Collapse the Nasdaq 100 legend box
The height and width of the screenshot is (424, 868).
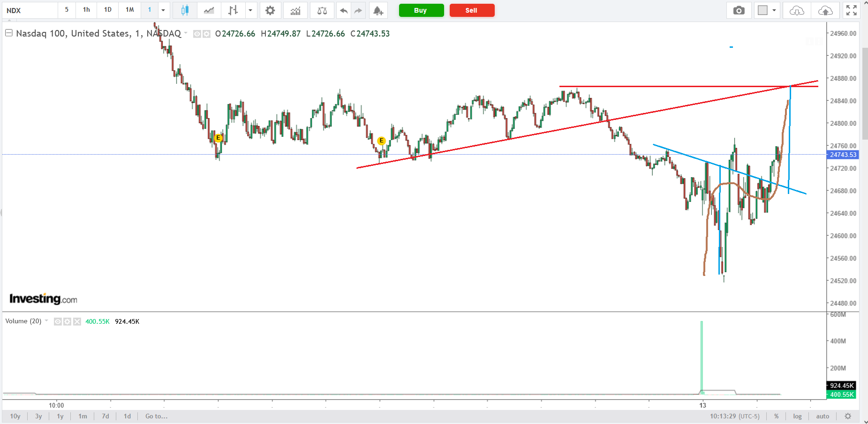coord(8,33)
